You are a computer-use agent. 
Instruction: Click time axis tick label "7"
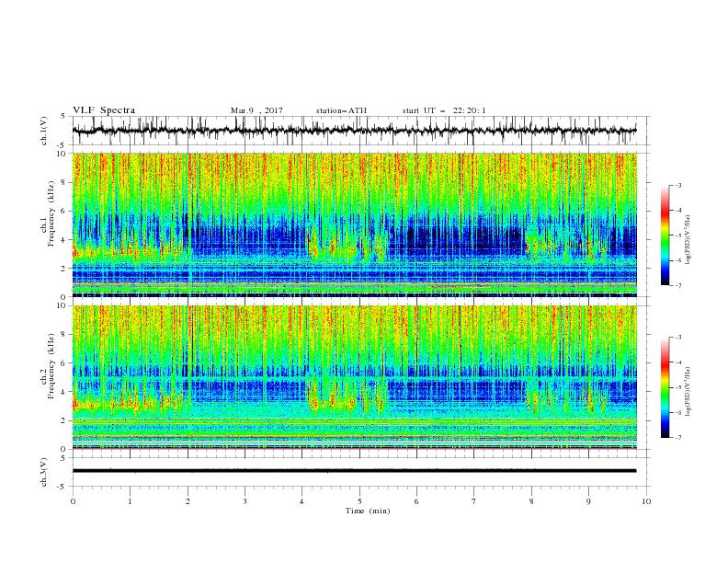[x=474, y=501]
